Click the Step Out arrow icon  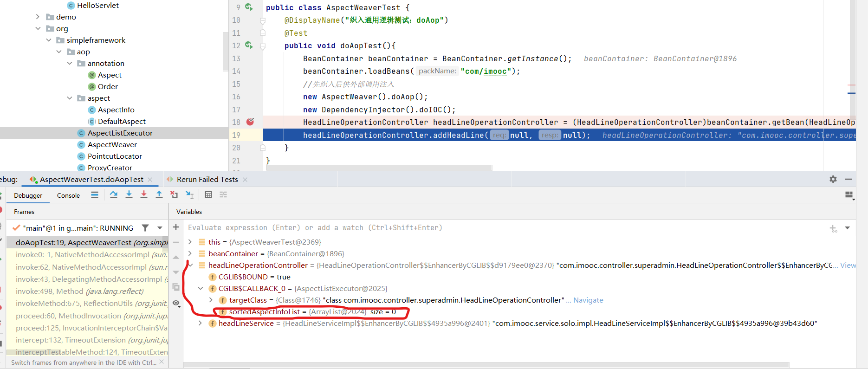point(159,195)
